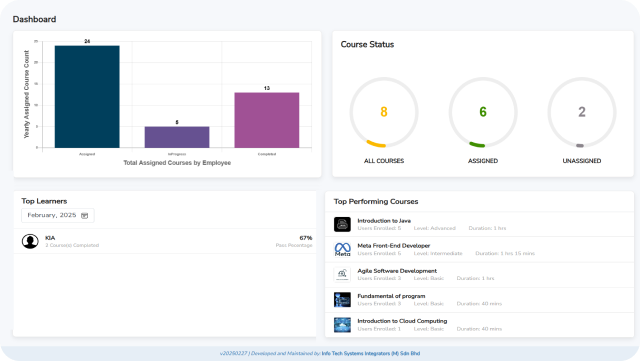Click the 67% pass percentage value
Screen dimensions: 640x361
(306, 238)
